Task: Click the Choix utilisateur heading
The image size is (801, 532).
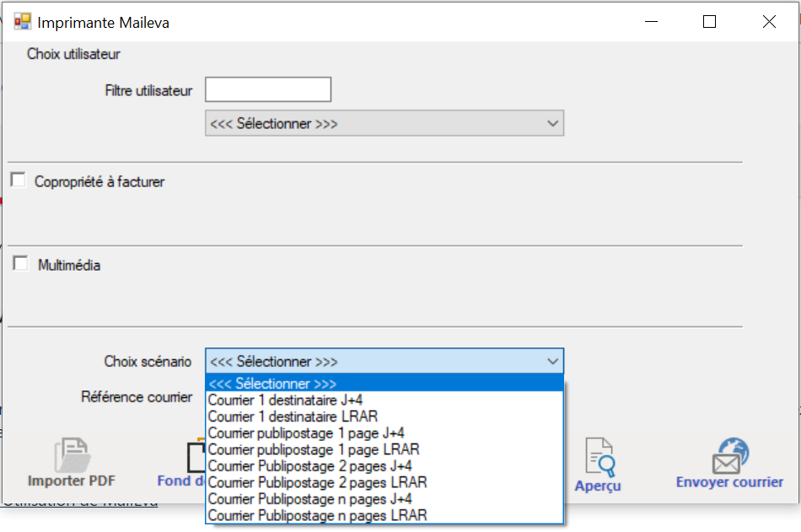Action: coord(73,54)
